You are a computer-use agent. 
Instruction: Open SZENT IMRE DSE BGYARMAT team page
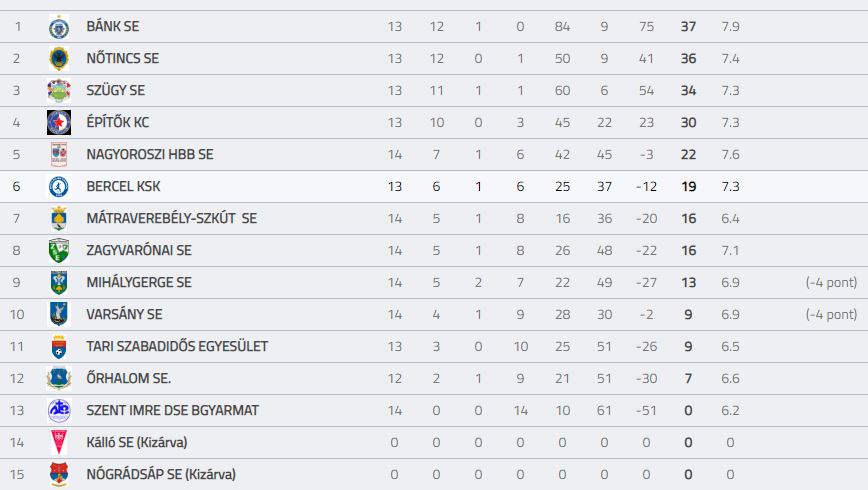pyautogui.click(x=173, y=410)
